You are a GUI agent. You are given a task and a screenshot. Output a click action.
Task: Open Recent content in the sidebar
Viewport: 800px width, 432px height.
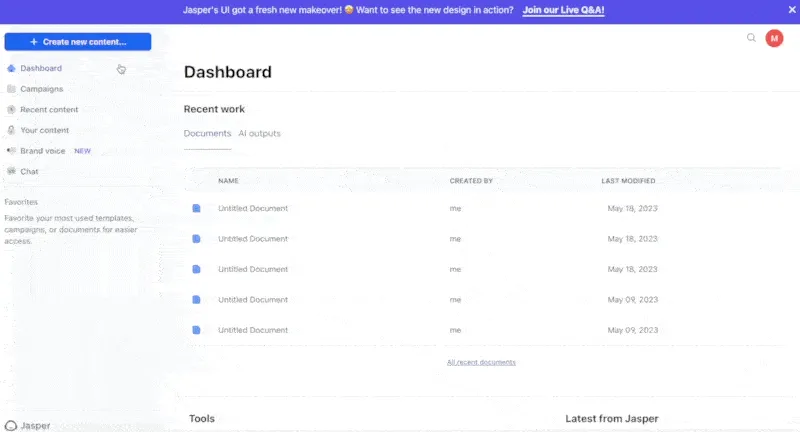(x=49, y=110)
